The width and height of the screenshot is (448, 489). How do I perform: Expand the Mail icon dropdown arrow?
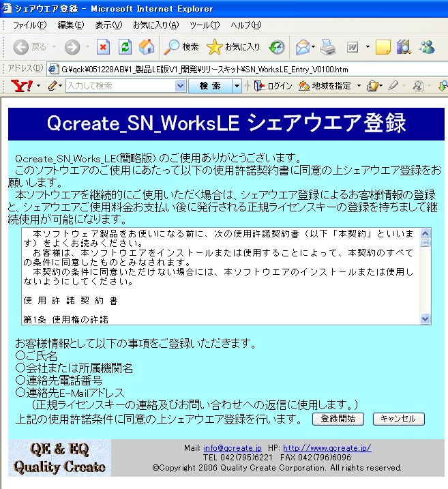coord(313,47)
